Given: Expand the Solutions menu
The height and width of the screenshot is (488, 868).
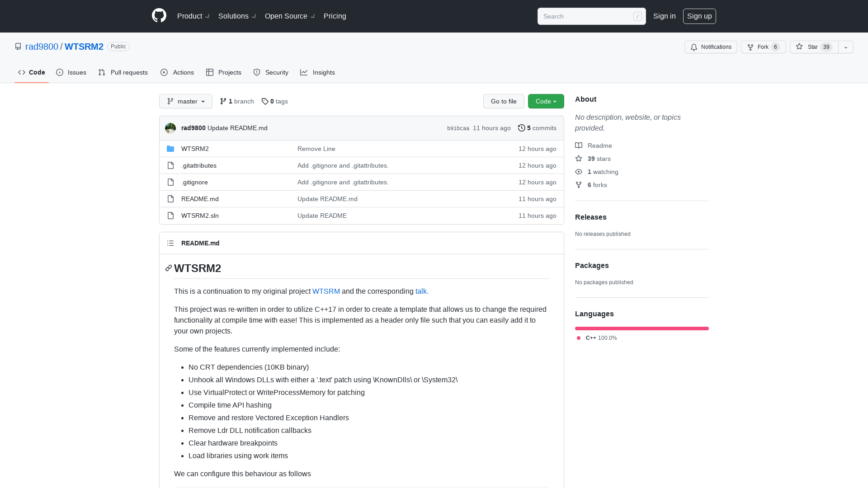Looking at the screenshot, I should click(x=237, y=16).
